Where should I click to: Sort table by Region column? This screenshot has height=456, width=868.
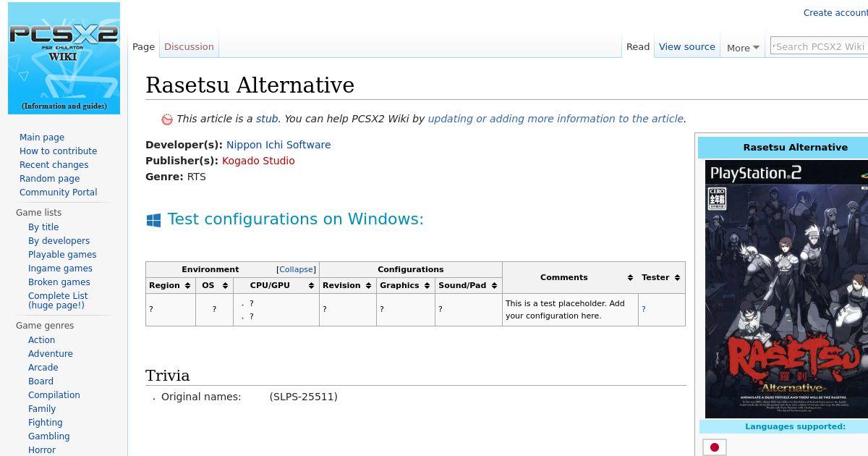click(x=171, y=286)
